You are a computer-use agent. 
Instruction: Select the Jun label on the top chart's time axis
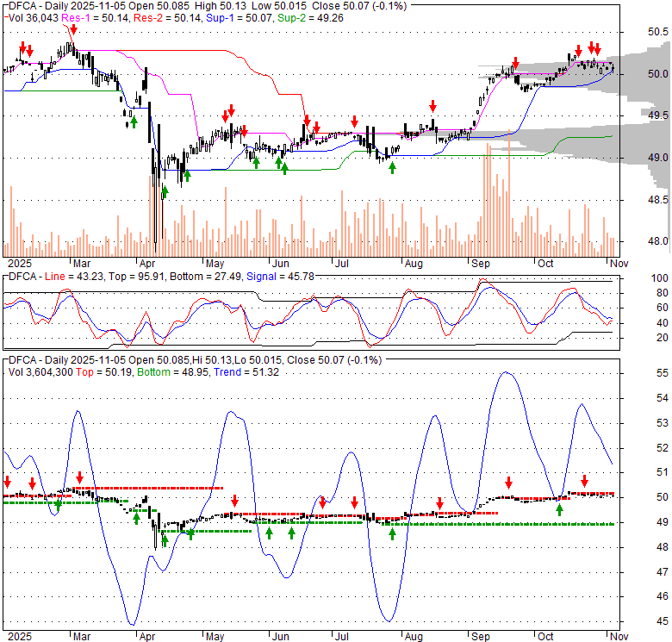pyautogui.click(x=281, y=264)
